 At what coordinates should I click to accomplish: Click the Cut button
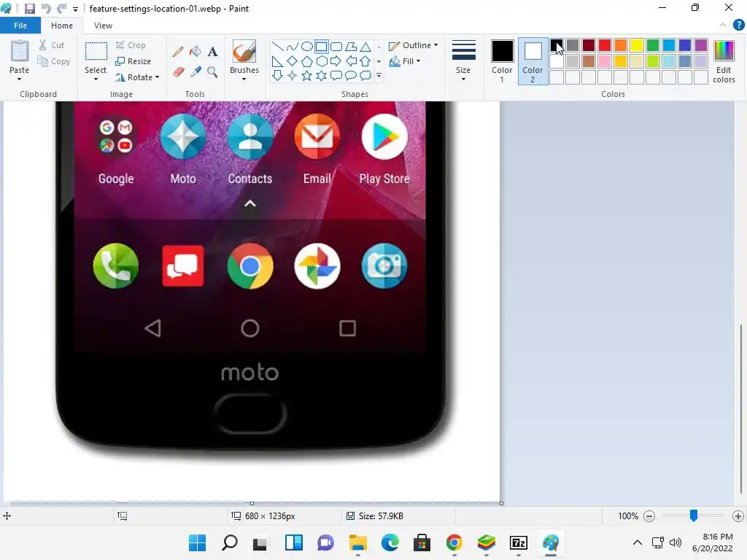52,45
